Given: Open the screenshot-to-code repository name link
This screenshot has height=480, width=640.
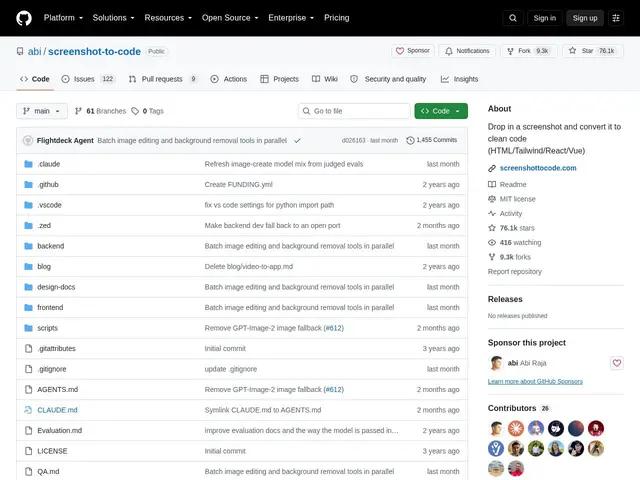Looking at the screenshot, I should [x=94, y=51].
